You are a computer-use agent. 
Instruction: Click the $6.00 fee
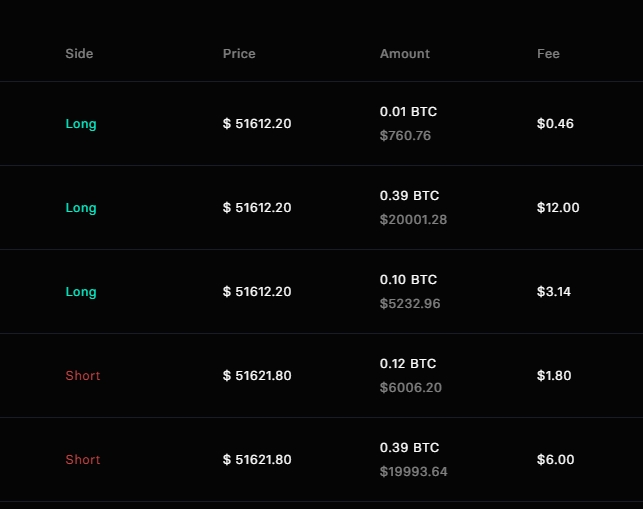[556, 460]
